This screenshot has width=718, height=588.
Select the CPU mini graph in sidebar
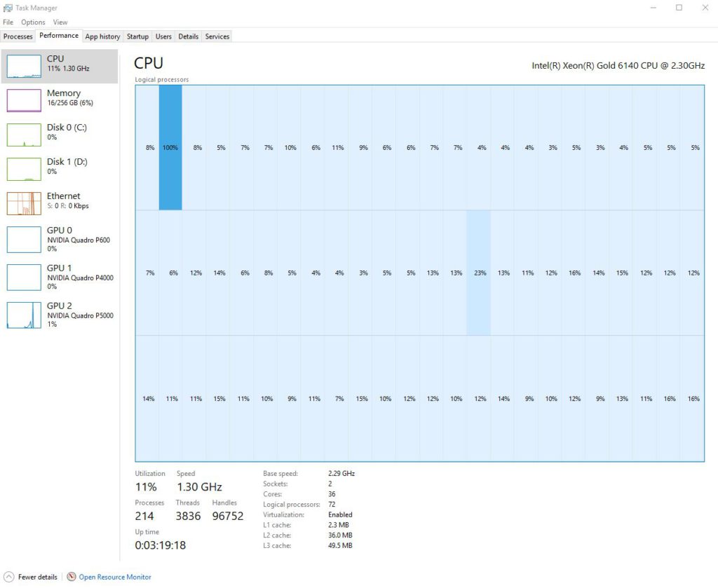coord(24,66)
